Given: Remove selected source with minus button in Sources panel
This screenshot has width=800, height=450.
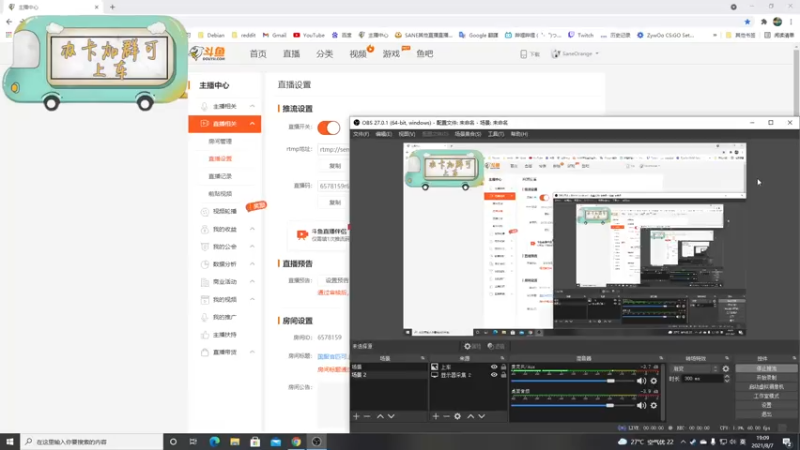Looking at the screenshot, I should 446,416.
